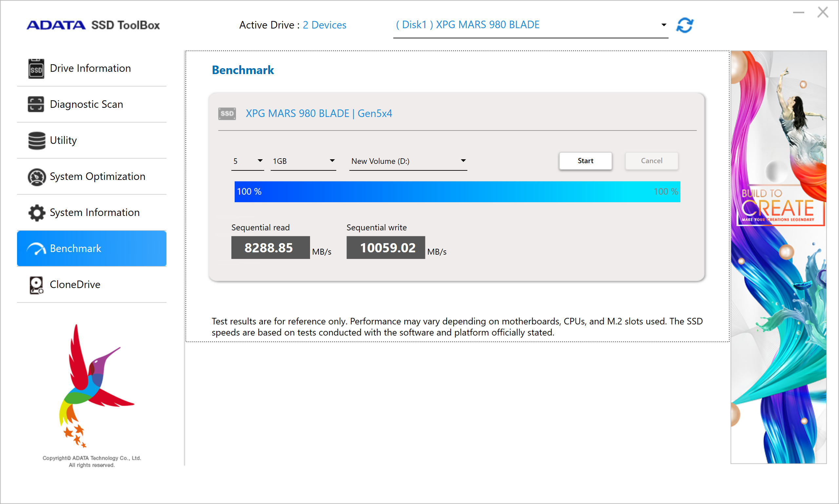Open the 1GB test size dropdown
This screenshot has width=839, height=504.
(303, 161)
